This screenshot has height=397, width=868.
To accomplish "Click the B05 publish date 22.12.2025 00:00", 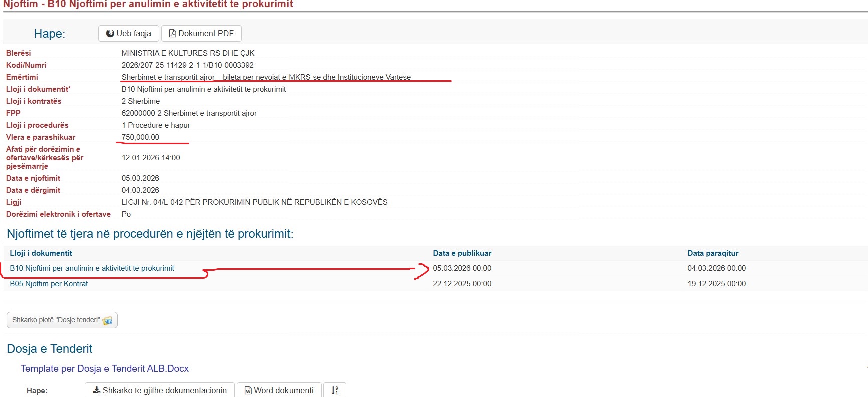I will (x=462, y=284).
